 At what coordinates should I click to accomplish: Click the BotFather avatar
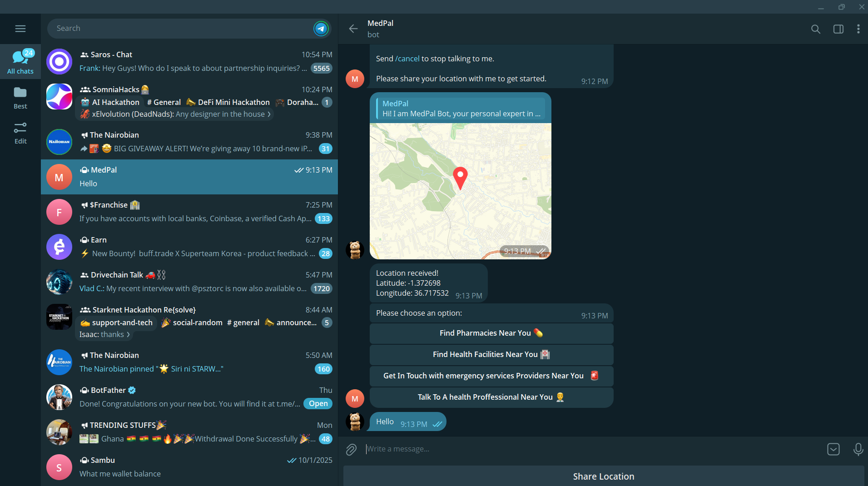tap(59, 397)
